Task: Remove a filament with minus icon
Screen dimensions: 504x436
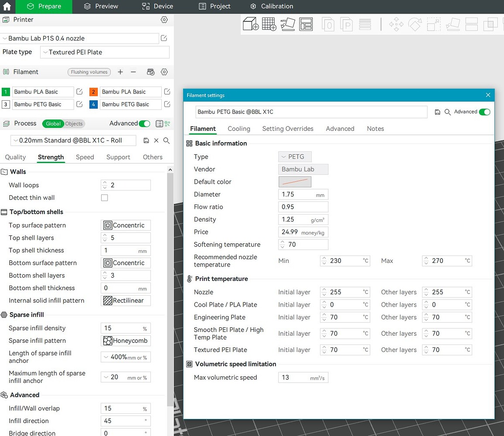Action: (133, 72)
